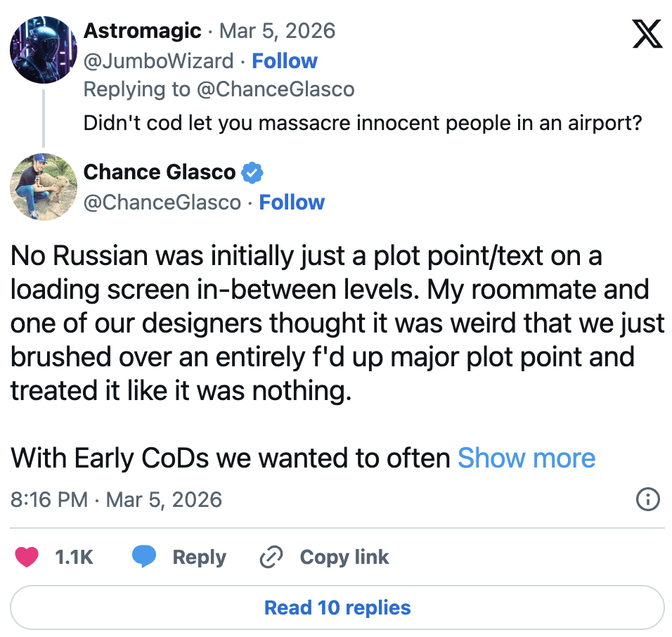Click the Copy link text
This screenshot has width=672, height=637.
coord(344,558)
